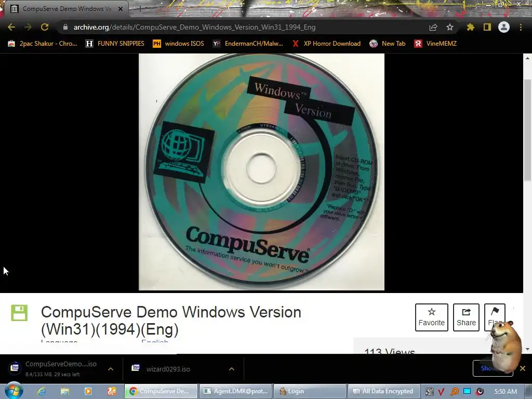Open the wizard0293.iso download item
This screenshot has height=399, width=532.
pyautogui.click(x=161, y=369)
